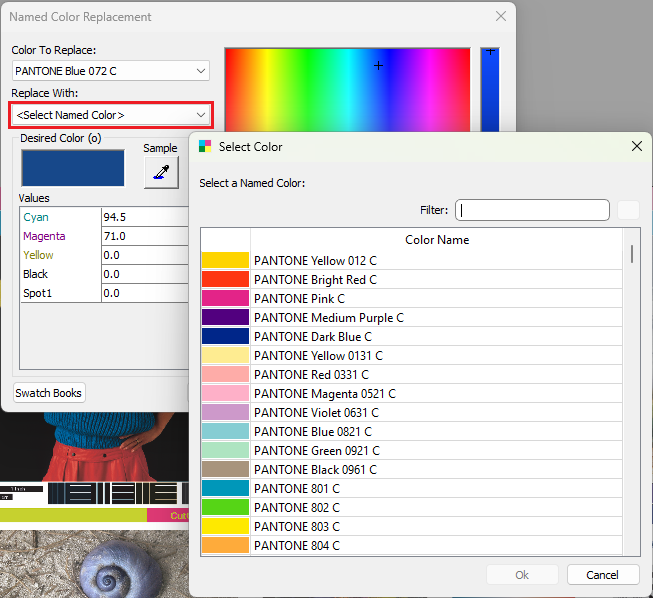
Task: Select PANTONE Green 0921 C
Action: coord(411,451)
